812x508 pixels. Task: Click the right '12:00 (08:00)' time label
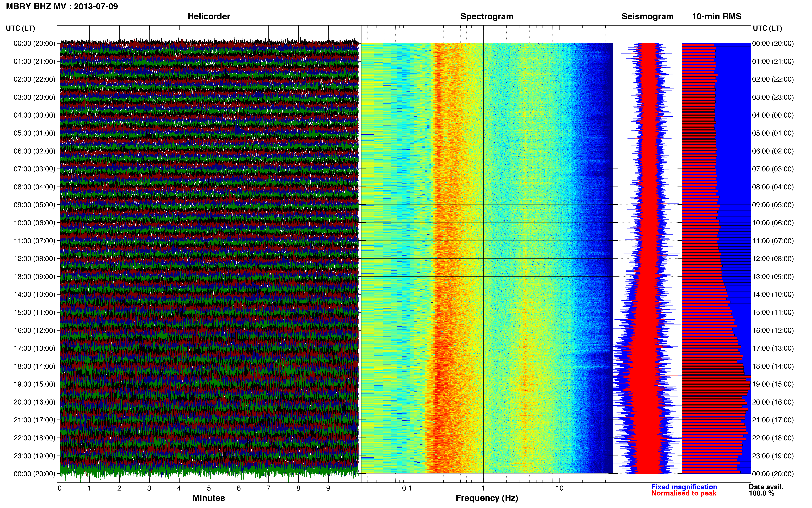(773, 259)
